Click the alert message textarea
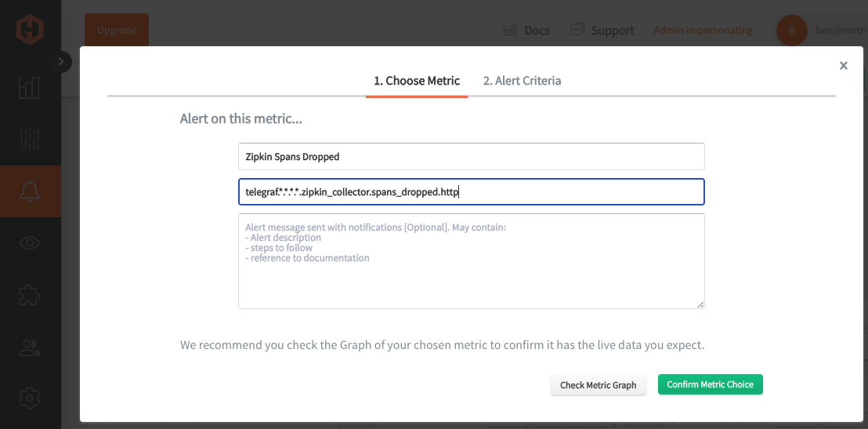The image size is (868, 429). [472, 261]
